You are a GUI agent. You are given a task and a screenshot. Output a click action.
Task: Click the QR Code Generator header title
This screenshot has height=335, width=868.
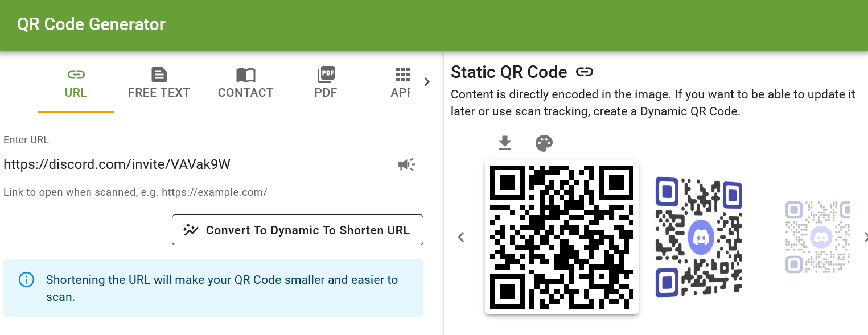point(91,24)
